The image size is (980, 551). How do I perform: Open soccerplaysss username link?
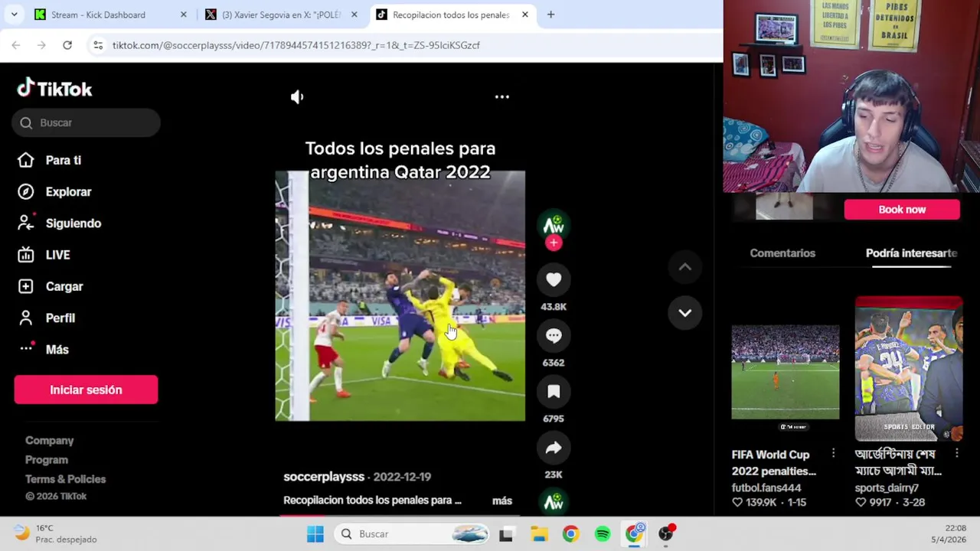click(324, 477)
